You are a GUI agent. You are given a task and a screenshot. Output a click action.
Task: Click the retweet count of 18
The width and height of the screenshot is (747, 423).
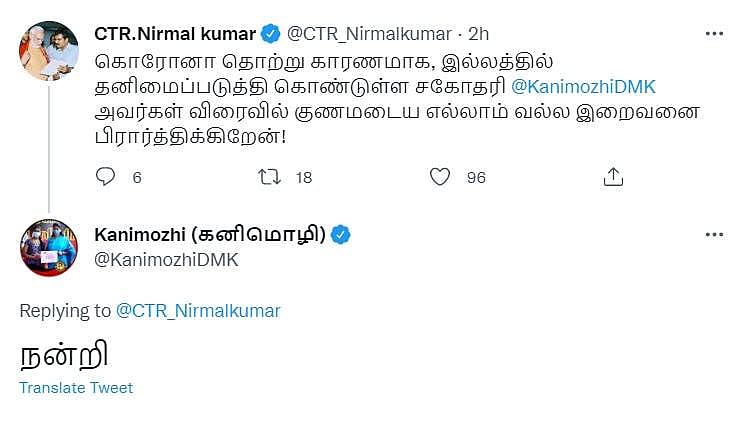coord(304,178)
